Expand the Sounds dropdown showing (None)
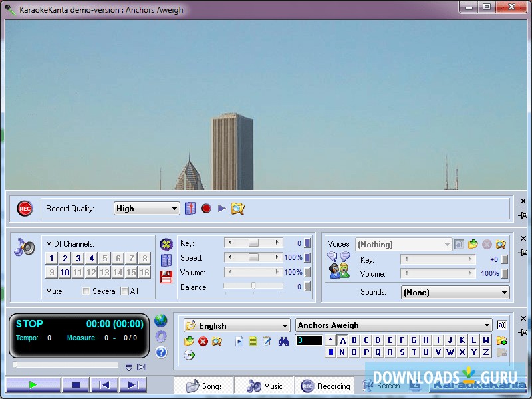The width and height of the screenshot is (532, 399). tap(455, 293)
